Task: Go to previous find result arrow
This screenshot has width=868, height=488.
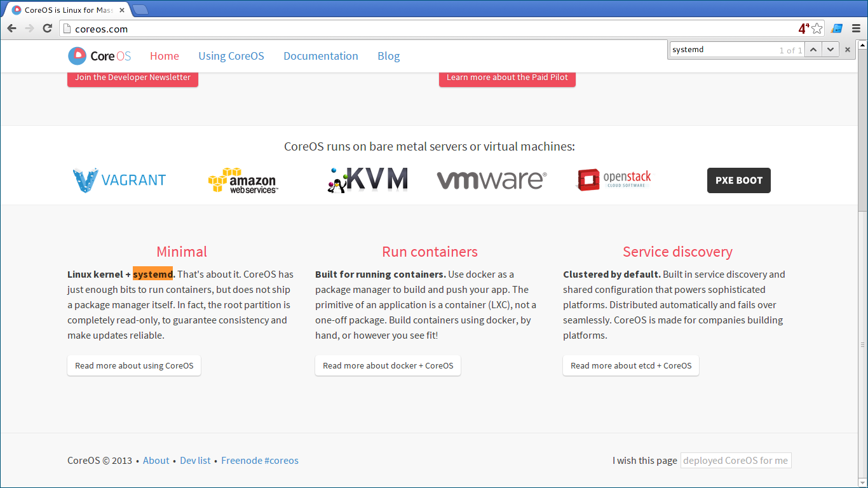Action: point(813,50)
